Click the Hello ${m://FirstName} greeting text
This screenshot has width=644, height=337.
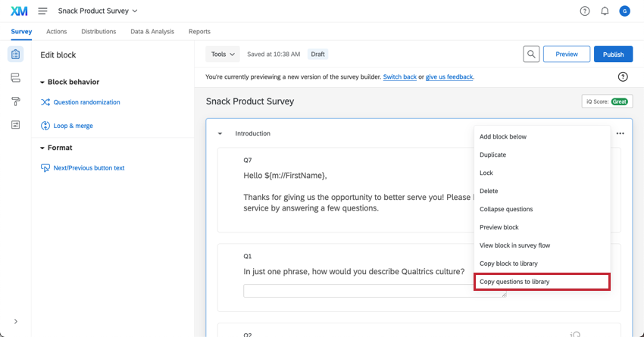[x=285, y=176]
